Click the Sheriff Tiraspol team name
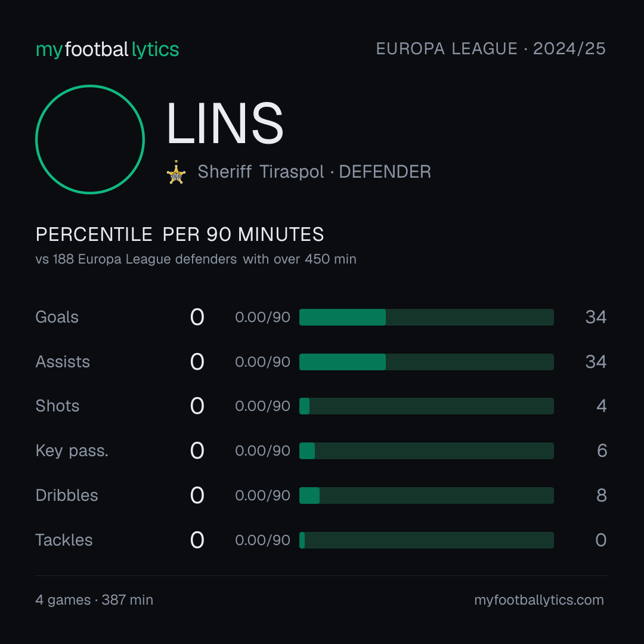Viewport: 644px width, 644px height. click(261, 172)
